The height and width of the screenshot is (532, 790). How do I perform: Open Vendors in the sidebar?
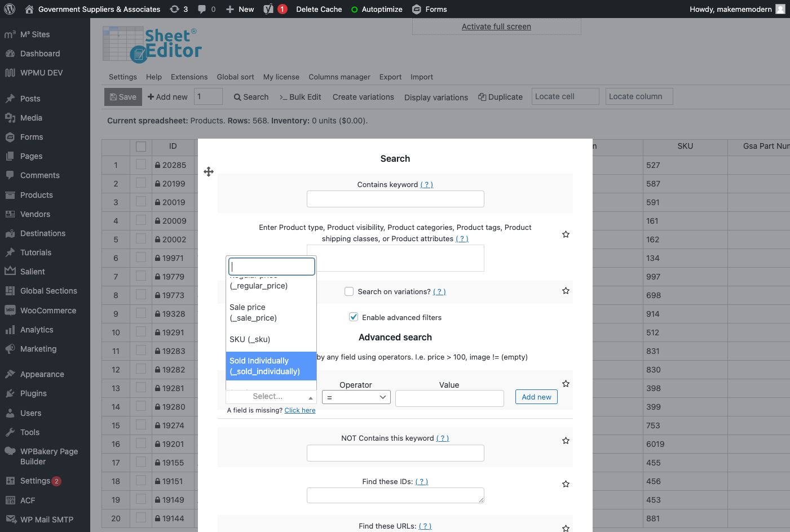click(x=35, y=214)
